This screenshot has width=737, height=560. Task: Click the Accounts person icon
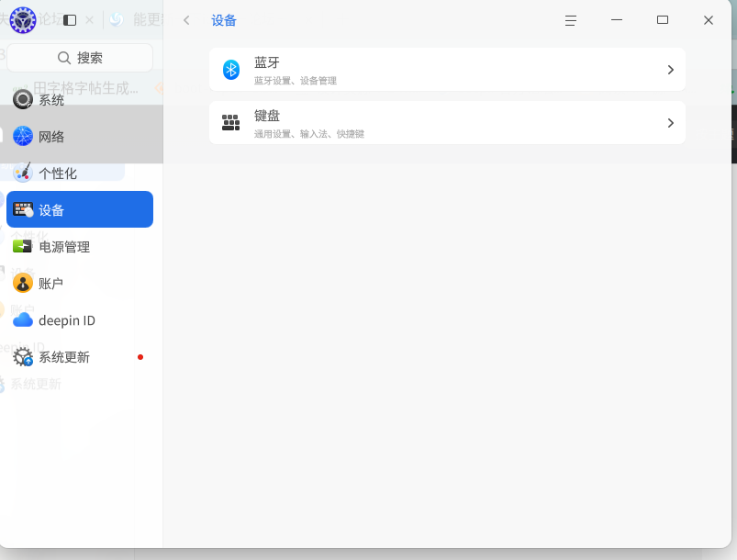(23, 283)
